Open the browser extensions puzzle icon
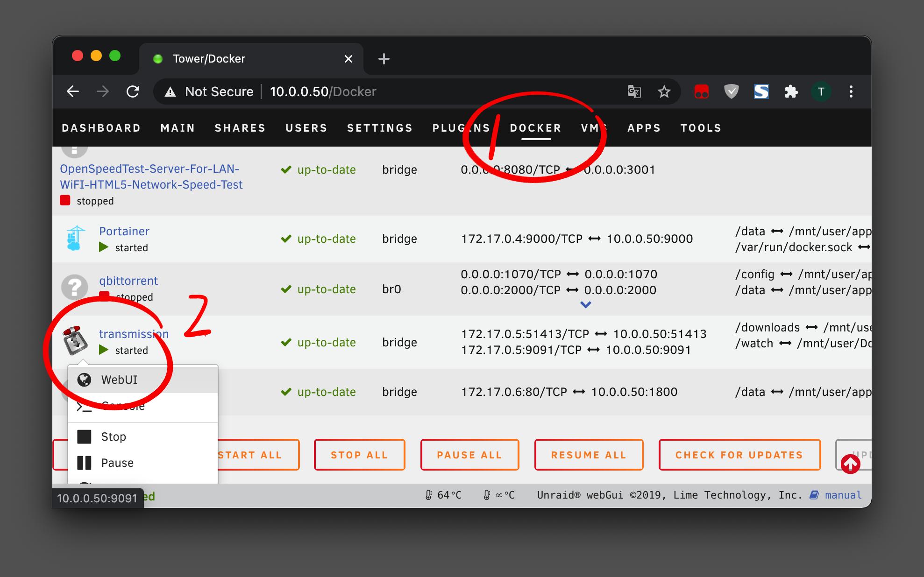 click(x=791, y=91)
